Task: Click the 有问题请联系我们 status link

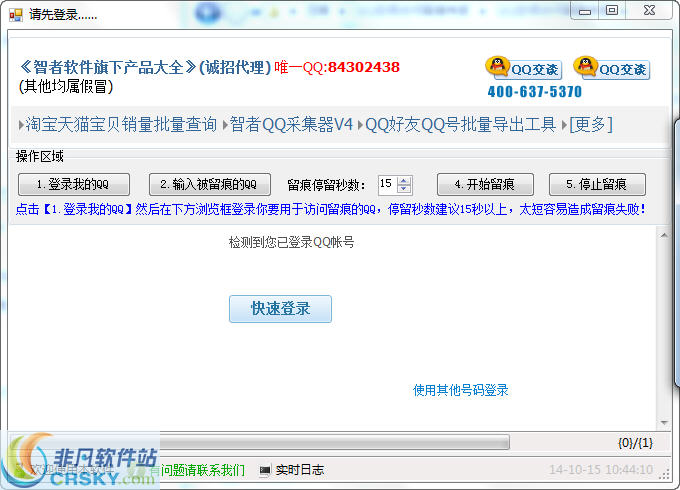Action: [x=198, y=470]
